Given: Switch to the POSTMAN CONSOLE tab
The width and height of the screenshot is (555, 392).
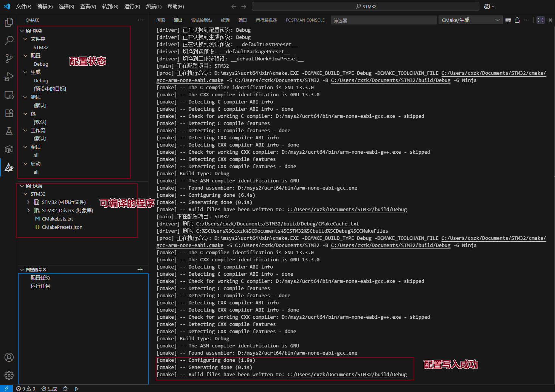Looking at the screenshot, I should click(305, 20).
